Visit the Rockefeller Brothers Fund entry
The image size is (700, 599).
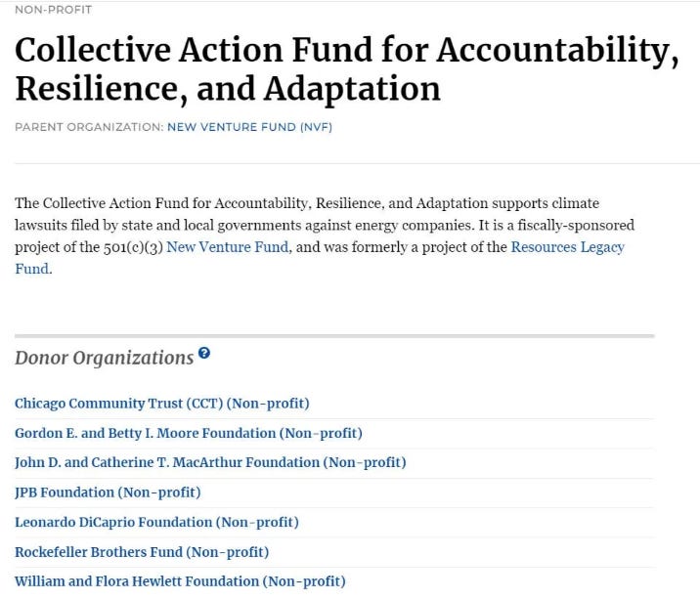[x=142, y=552]
